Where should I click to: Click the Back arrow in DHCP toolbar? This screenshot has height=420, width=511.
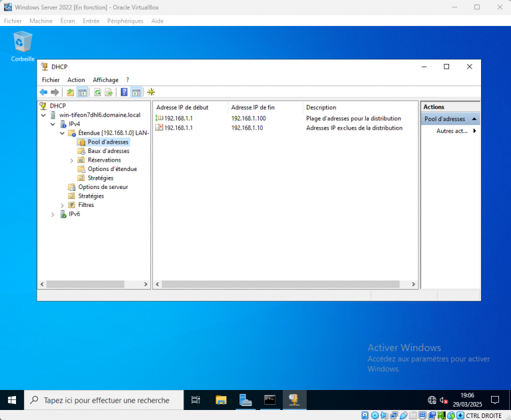43,92
